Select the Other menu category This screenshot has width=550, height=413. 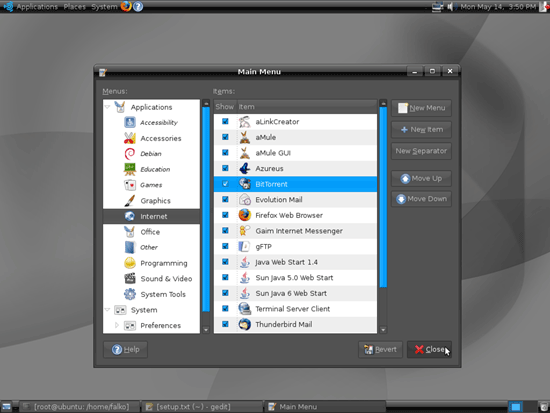point(149,247)
